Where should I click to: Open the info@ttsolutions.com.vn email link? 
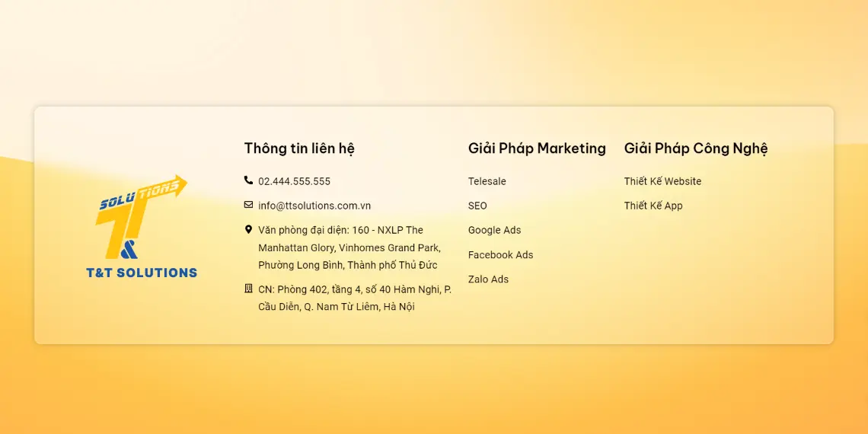point(314,206)
